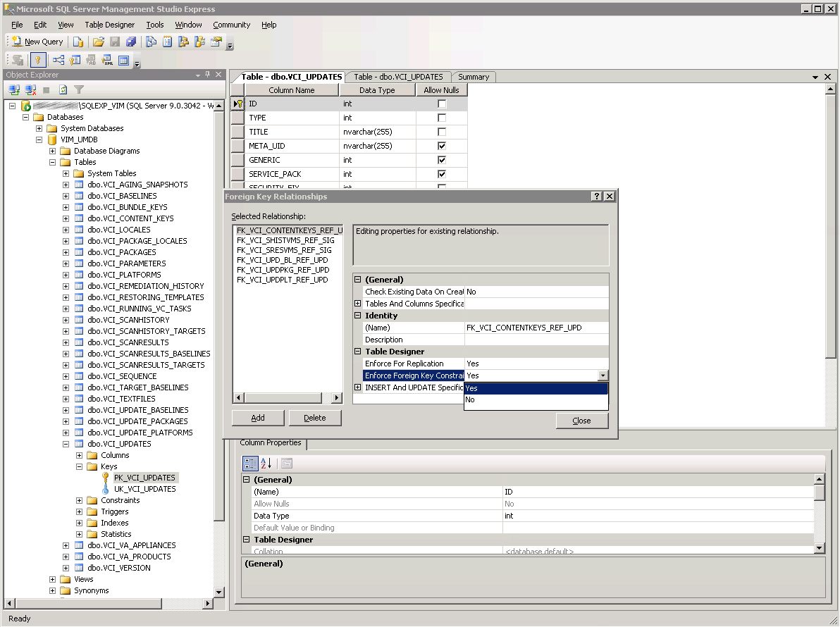
Task: Switch to second Table - dbo.VCI_UPDATES tab
Action: coord(398,77)
